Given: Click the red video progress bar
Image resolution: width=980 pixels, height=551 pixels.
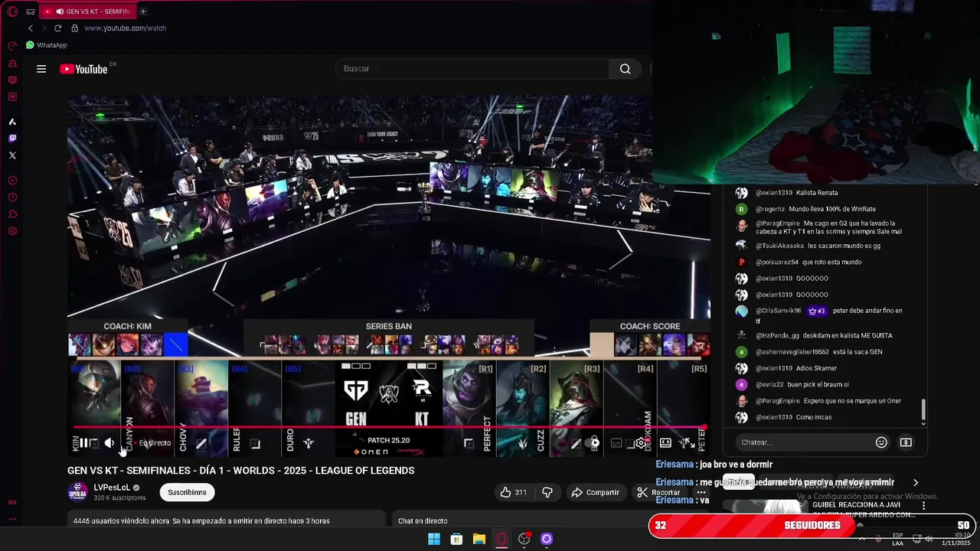Looking at the screenshot, I should 389,428.
